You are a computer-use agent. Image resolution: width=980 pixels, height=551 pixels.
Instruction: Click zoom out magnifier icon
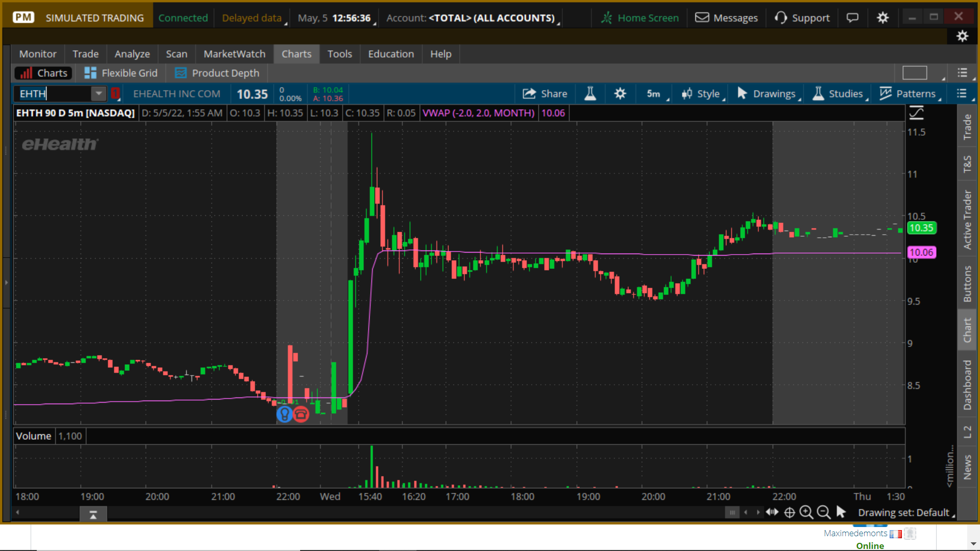point(823,512)
